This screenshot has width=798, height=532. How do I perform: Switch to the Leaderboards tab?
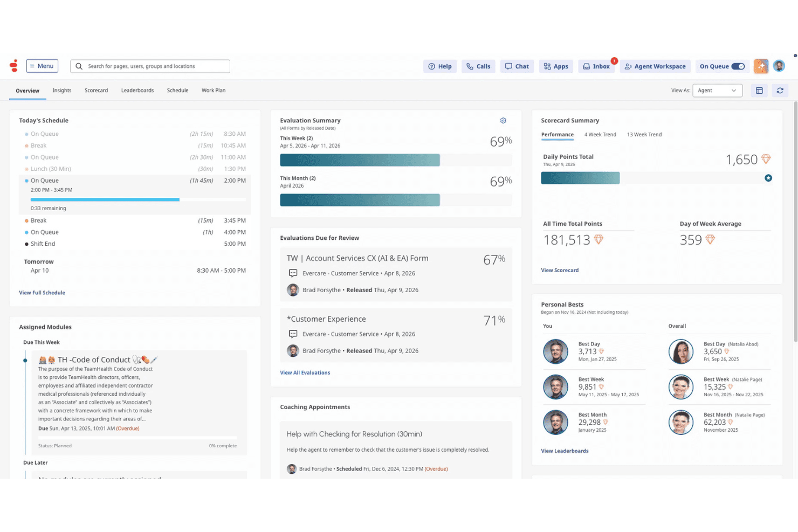pyautogui.click(x=137, y=91)
